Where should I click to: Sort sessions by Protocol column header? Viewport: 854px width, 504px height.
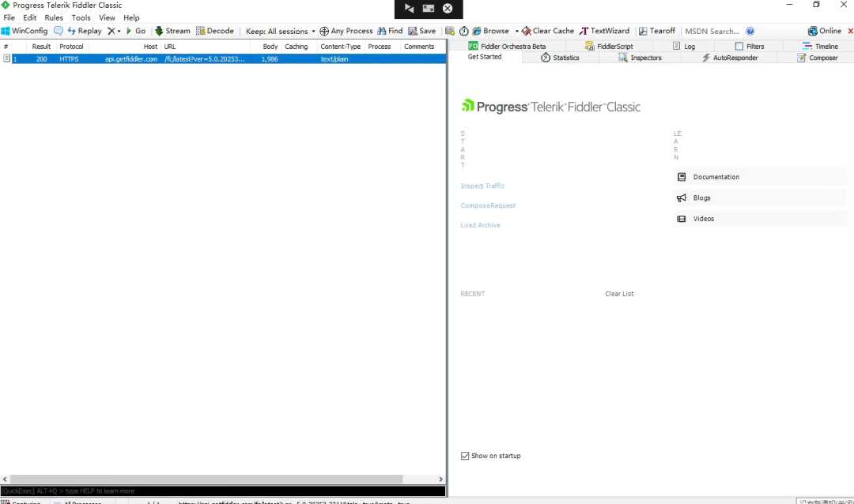71,47
